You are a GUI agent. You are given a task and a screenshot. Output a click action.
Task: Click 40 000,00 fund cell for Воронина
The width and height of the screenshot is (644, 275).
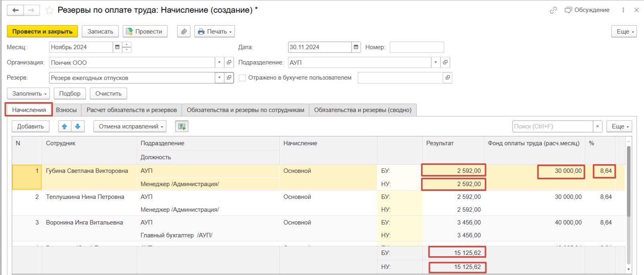535,223
